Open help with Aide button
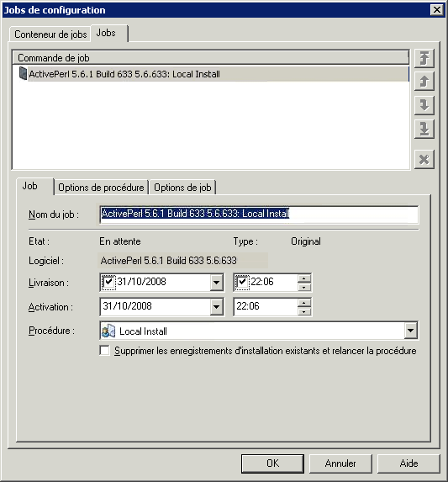This screenshot has height=482, width=448. [408, 463]
